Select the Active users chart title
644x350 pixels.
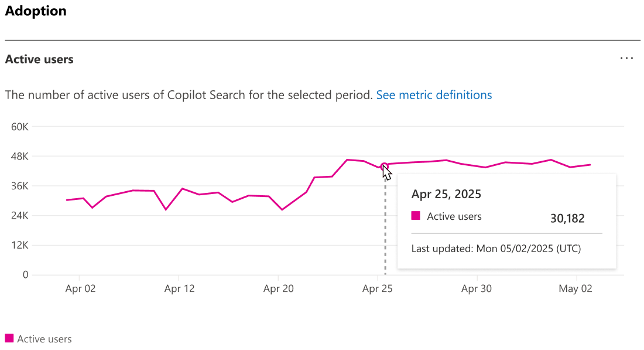39,59
